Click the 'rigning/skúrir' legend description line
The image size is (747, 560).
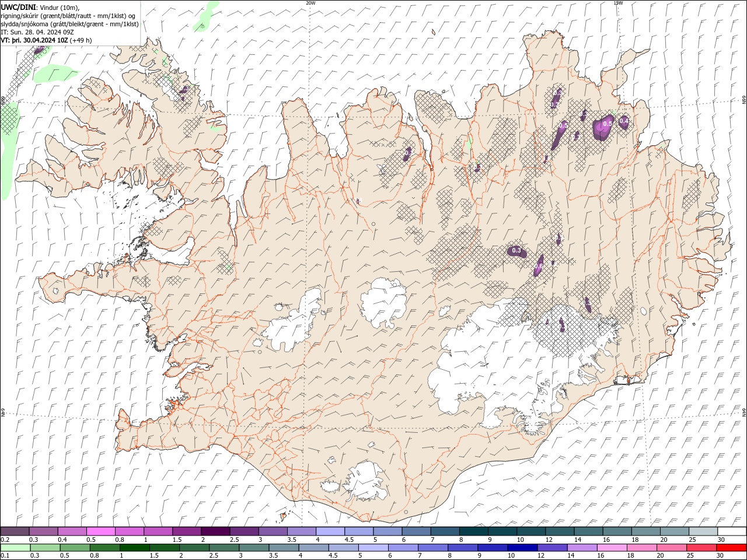coord(68,15)
